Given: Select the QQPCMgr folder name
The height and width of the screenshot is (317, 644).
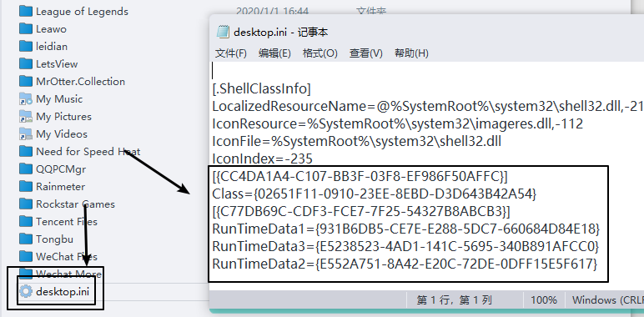Looking at the screenshot, I should [61, 169].
